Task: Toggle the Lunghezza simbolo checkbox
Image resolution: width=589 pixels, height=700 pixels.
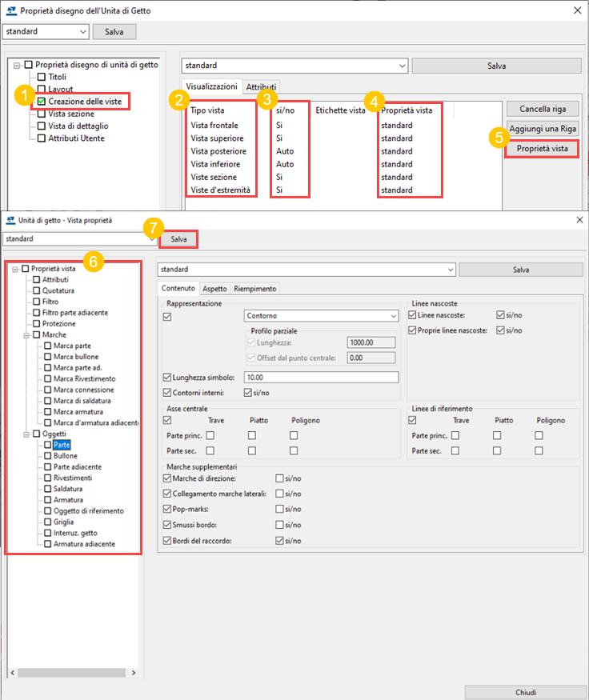Action: click(167, 378)
